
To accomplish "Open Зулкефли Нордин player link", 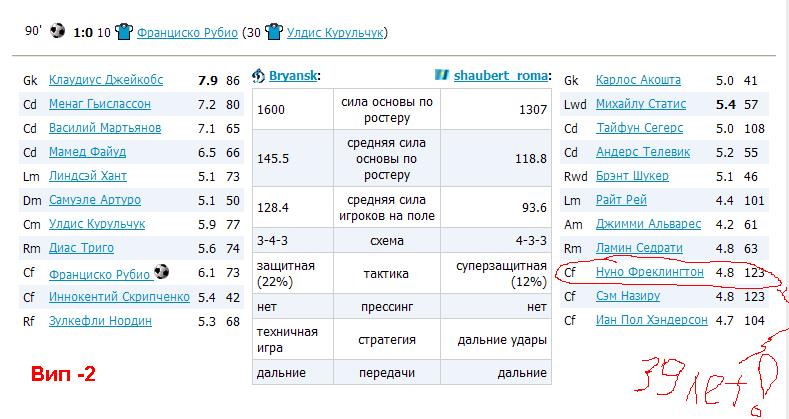I will (x=100, y=321).
